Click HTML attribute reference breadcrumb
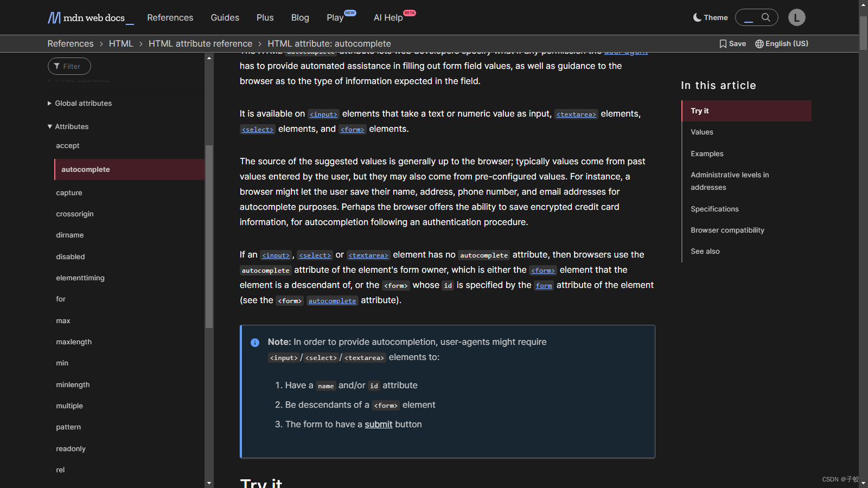 (x=200, y=43)
